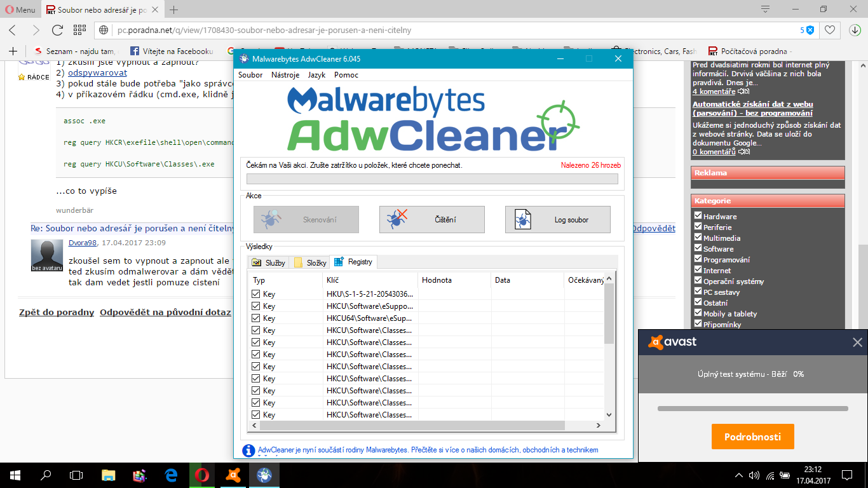Click the Opera tab menu icon by minimize
Screen dimensions: 868x488
[766, 10]
